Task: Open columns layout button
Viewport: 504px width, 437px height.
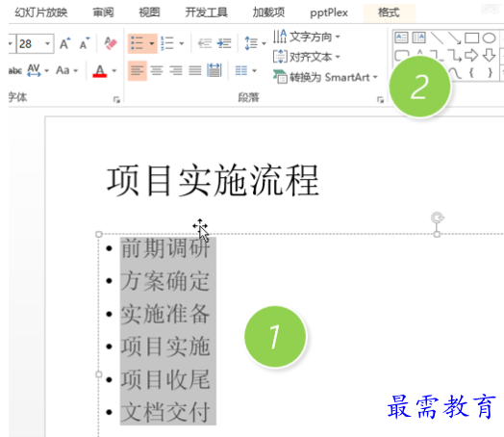Action: point(241,70)
